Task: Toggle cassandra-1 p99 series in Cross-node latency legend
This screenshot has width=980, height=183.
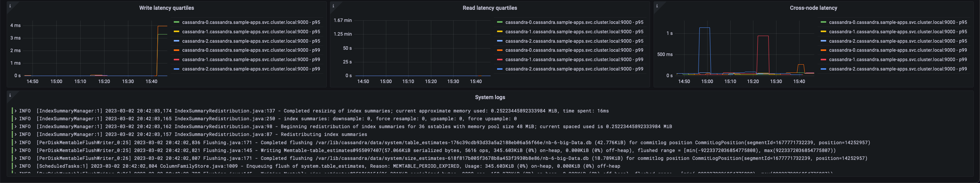Action: coord(898,60)
